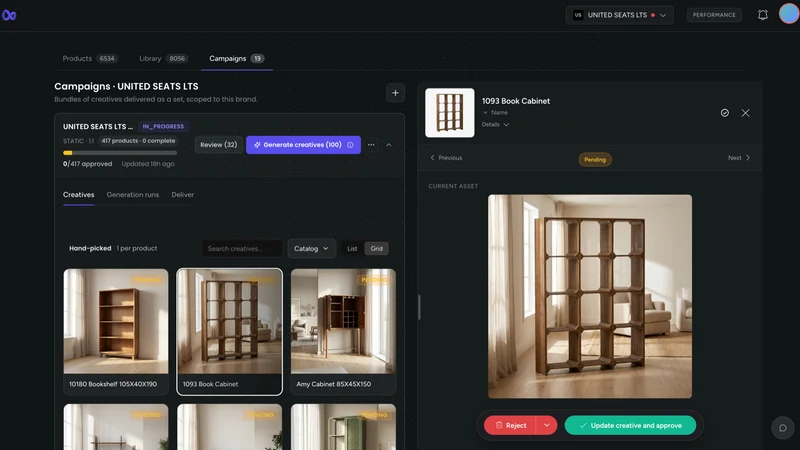Go to Previous creative
Image resolution: width=800 pixels, height=450 pixels.
click(x=446, y=158)
